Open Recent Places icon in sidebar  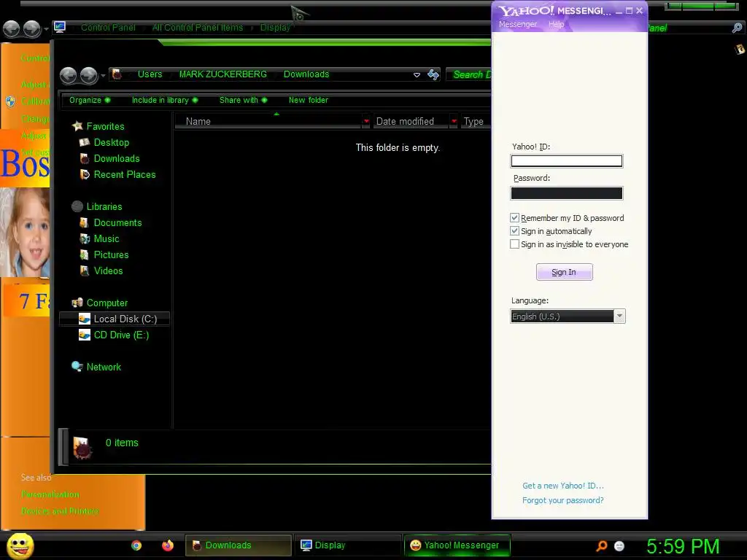pos(85,174)
